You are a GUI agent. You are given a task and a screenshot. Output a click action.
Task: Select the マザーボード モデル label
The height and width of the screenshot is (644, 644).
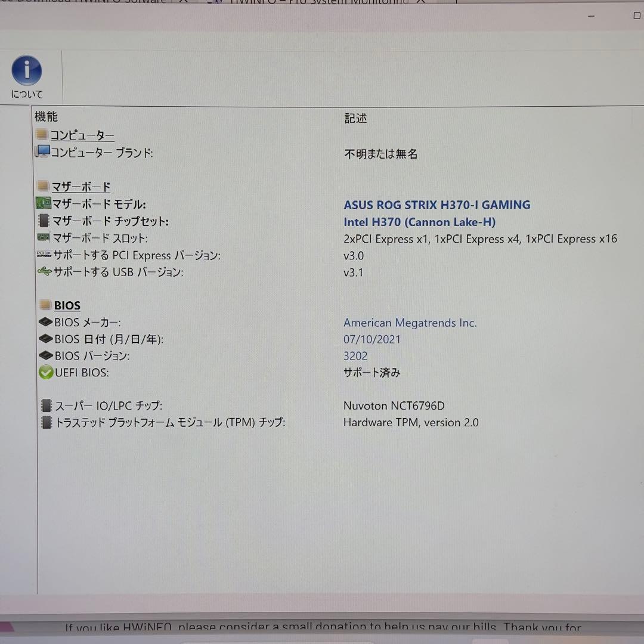coord(99,204)
